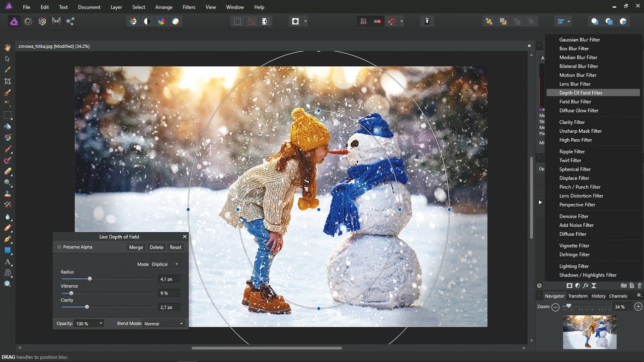Switch to the Transform tab

click(578, 296)
